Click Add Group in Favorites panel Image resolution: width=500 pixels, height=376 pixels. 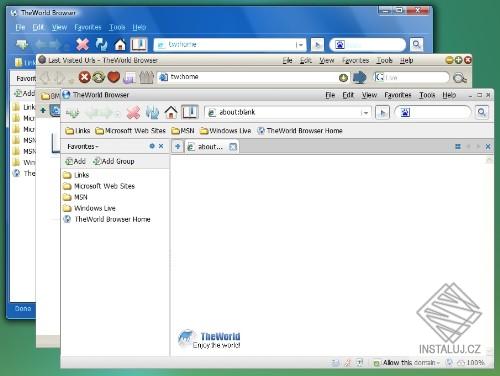point(114,161)
